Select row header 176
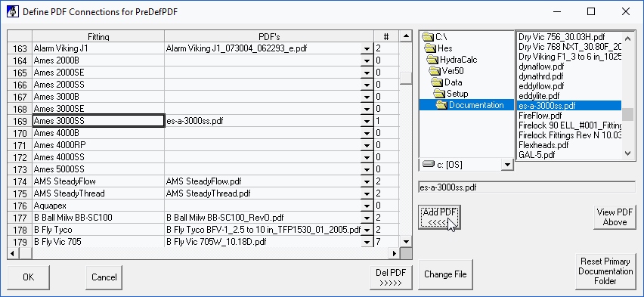Viewport: 644px width, 297px height. point(20,206)
